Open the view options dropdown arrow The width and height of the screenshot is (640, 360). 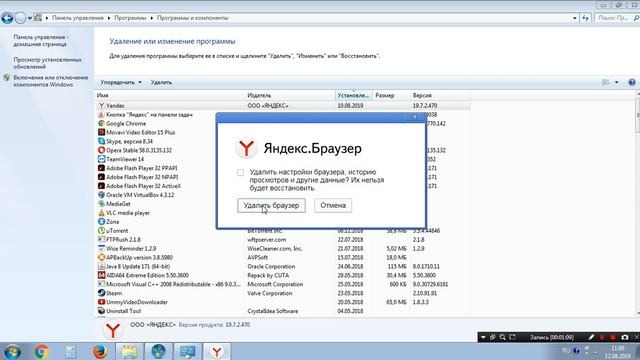pyautogui.click(x=617, y=82)
